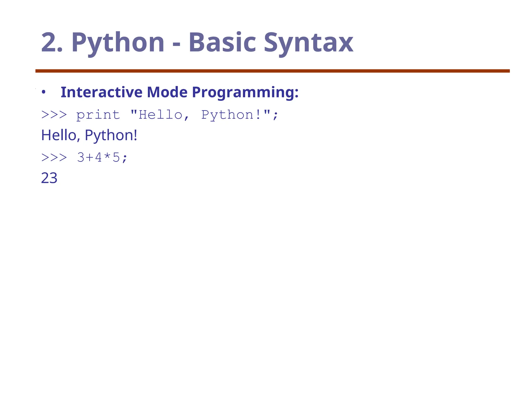Click the "Hello, Python!" output line
This screenshot has width=532, height=399.
point(89,135)
